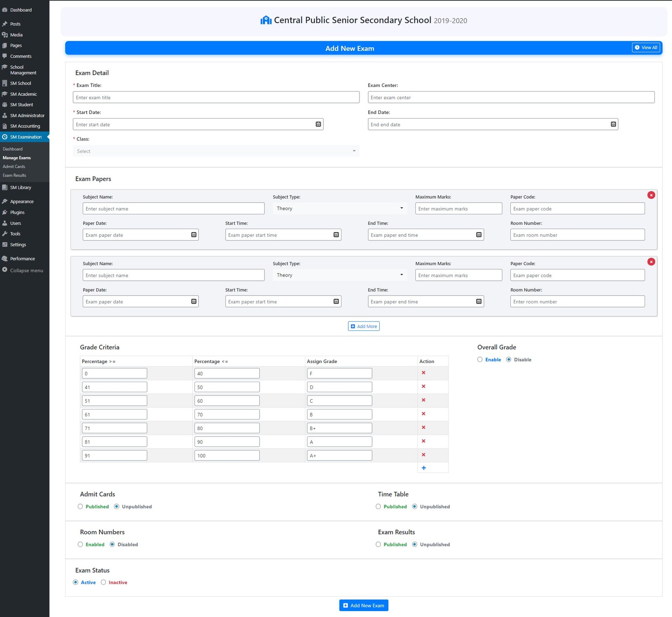Focus second paper's Room Number field
Screen dimensions: 672x617
tap(577, 301)
